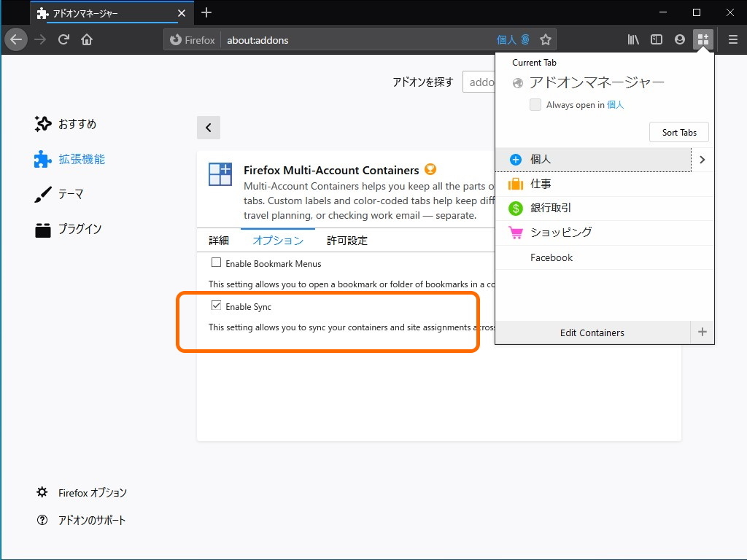Select the ショッピング shopping container
Screen dimensions: 747x560
(x=605, y=233)
